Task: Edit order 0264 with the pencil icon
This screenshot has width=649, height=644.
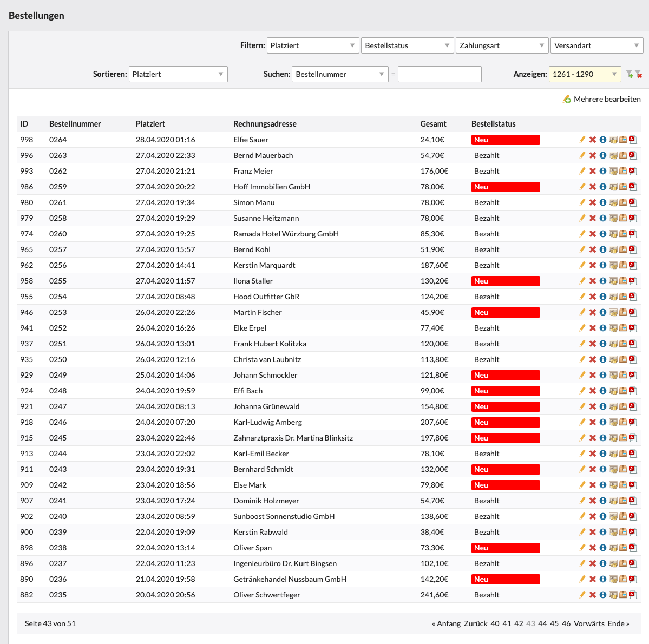Action: click(582, 140)
